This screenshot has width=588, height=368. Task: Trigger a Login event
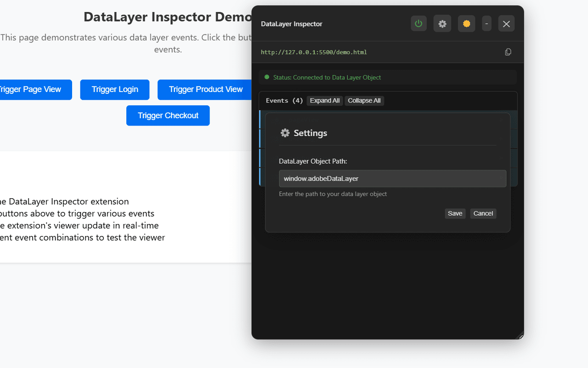click(x=114, y=90)
